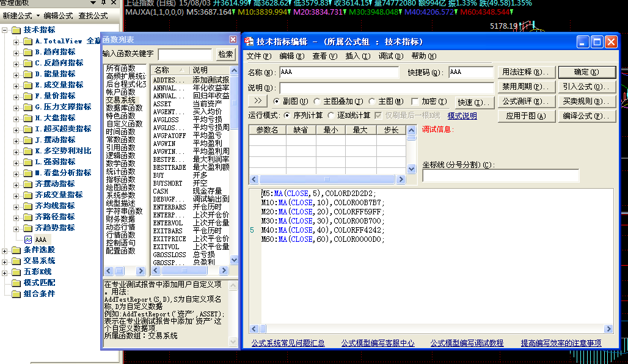Click the 输入函数关键字 search field
628x364 pixels.
(x=185, y=54)
